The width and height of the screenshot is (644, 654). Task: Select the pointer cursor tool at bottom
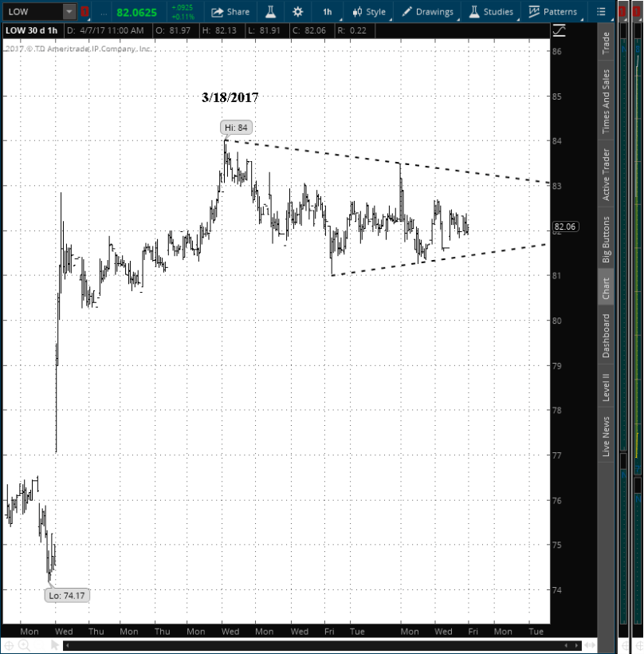point(54,645)
